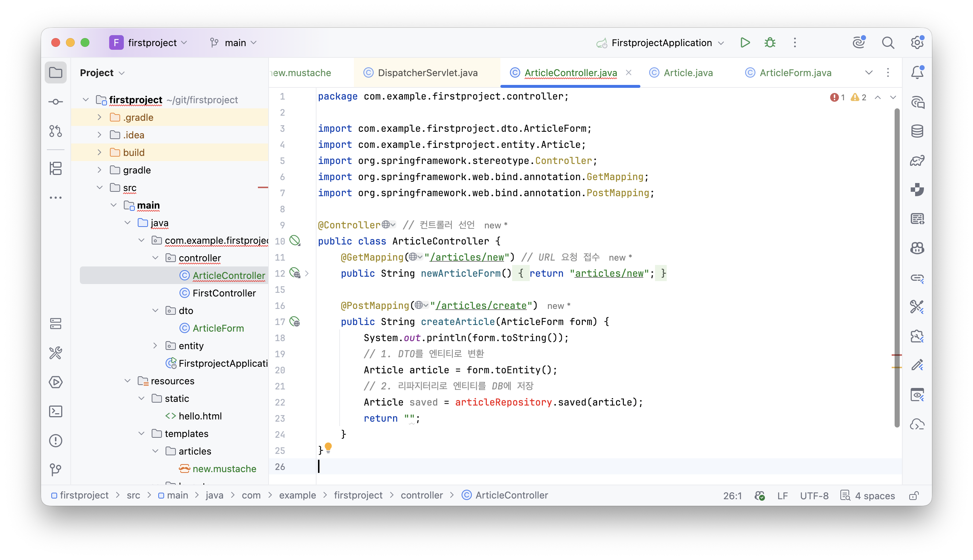Open the Problems tool window
This screenshot has width=973, height=560.
pos(56,441)
